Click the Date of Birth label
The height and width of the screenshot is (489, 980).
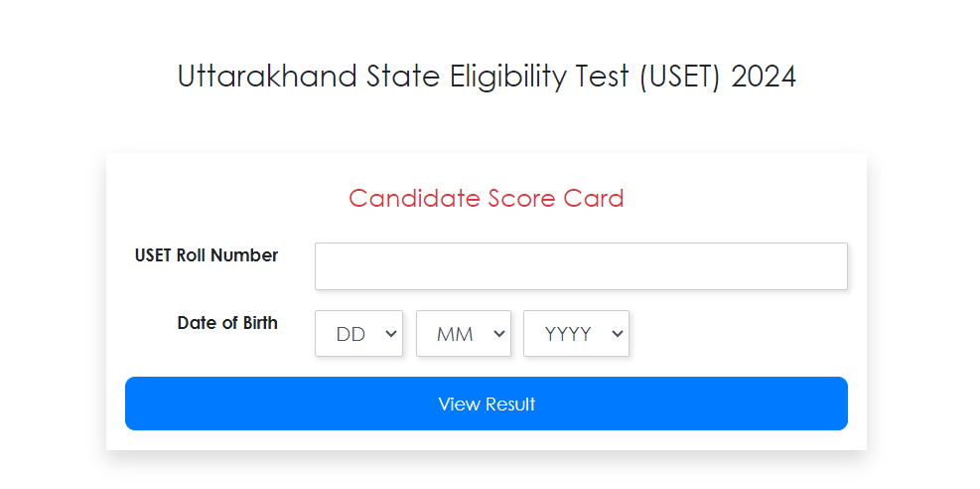(x=227, y=323)
